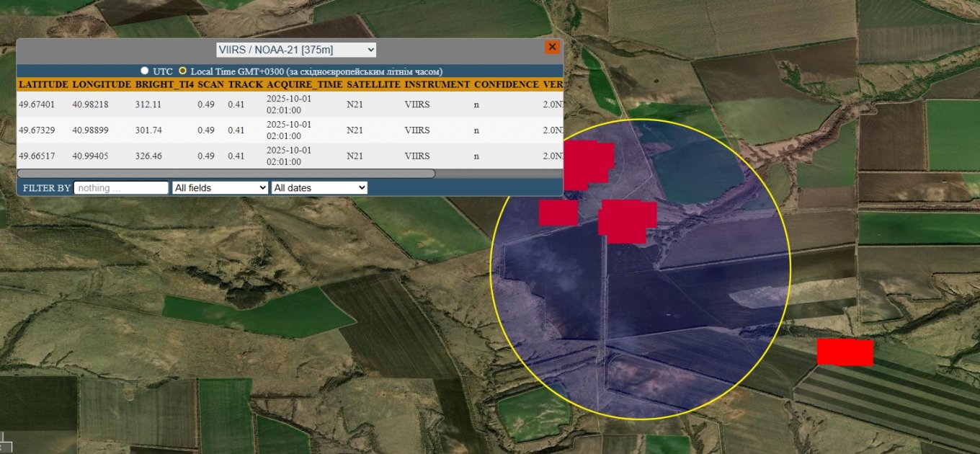Image resolution: width=980 pixels, height=454 pixels.
Task: Click the central red fire cluster in the circle
Action: (x=625, y=220)
